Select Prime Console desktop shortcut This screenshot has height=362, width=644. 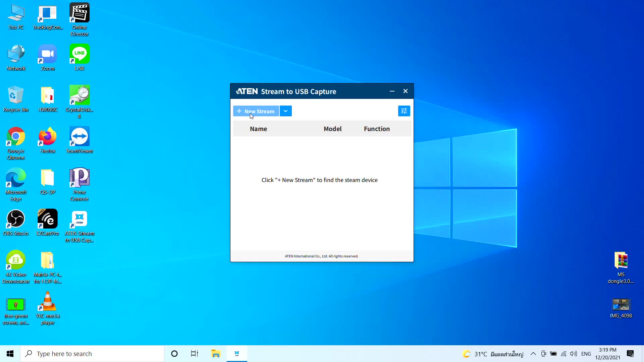click(79, 185)
